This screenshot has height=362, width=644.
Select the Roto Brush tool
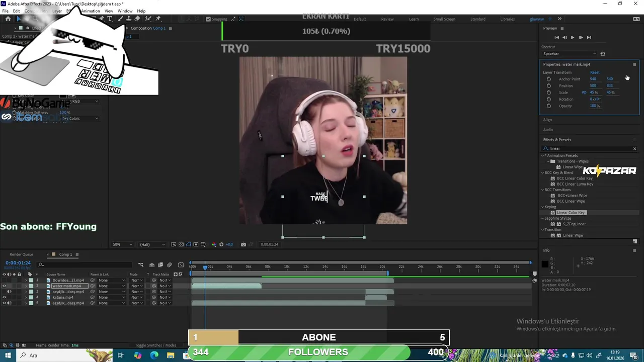pyautogui.click(x=148, y=19)
